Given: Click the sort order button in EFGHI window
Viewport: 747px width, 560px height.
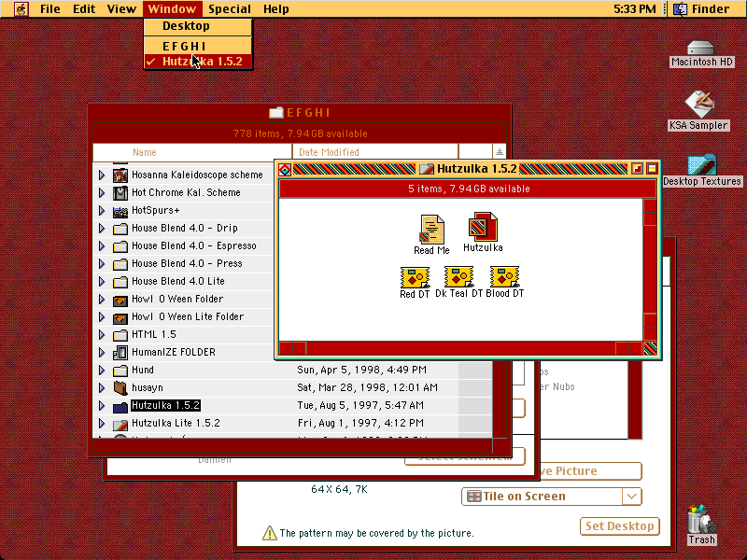Looking at the screenshot, I should [x=499, y=152].
